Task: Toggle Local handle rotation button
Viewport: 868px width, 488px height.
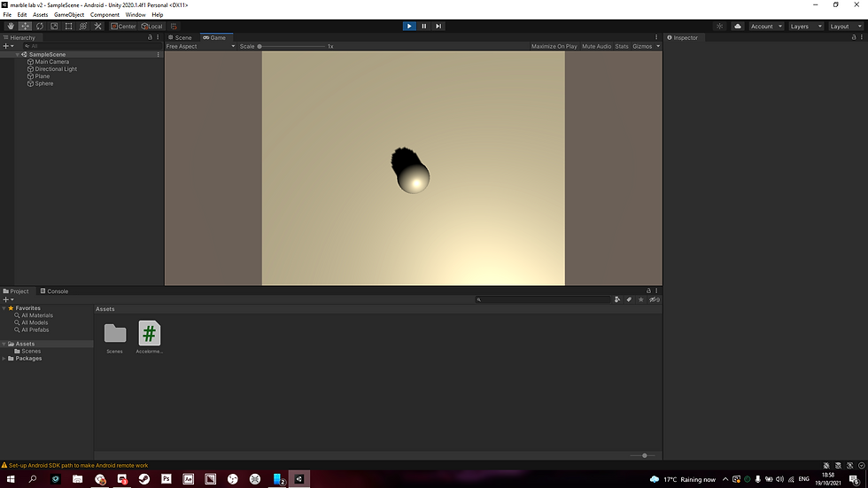Action: [151, 26]
